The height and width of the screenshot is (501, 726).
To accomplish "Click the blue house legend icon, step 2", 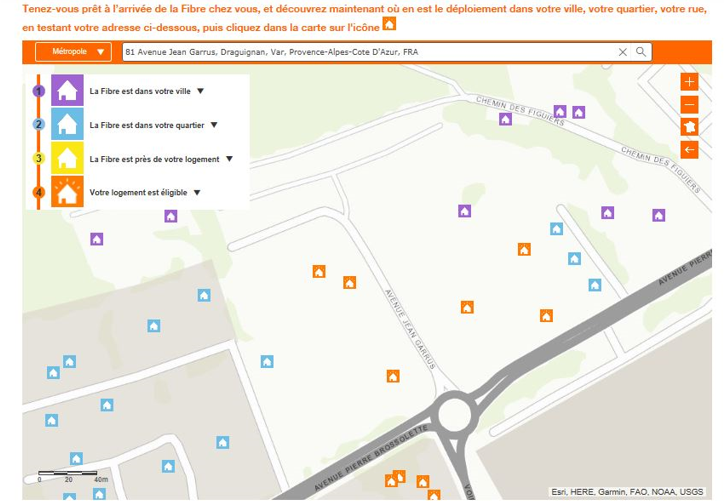I will [67, 124].
